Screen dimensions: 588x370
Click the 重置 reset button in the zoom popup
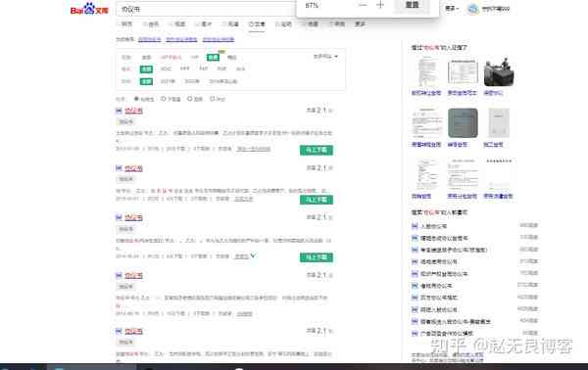tap(412, 5)
